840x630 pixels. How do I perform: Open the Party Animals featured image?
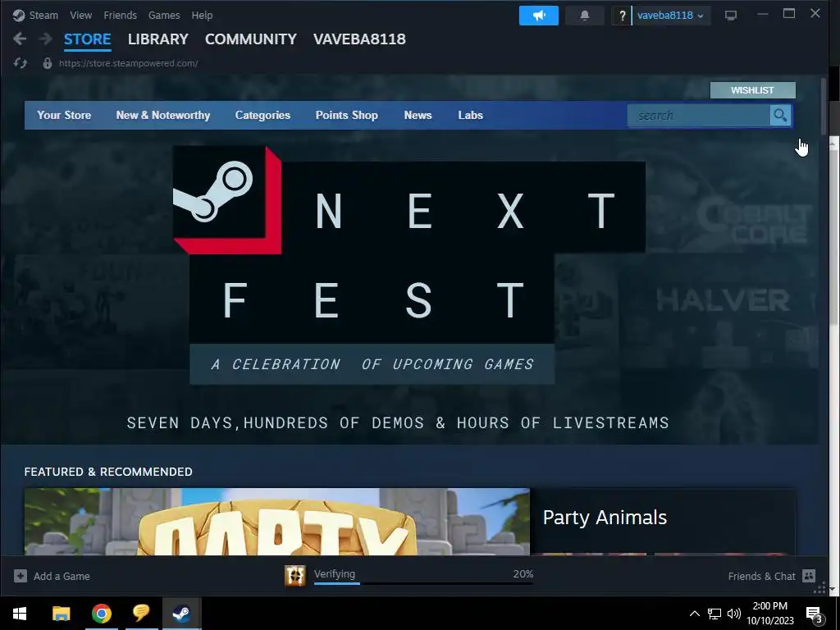pos(277,521)
